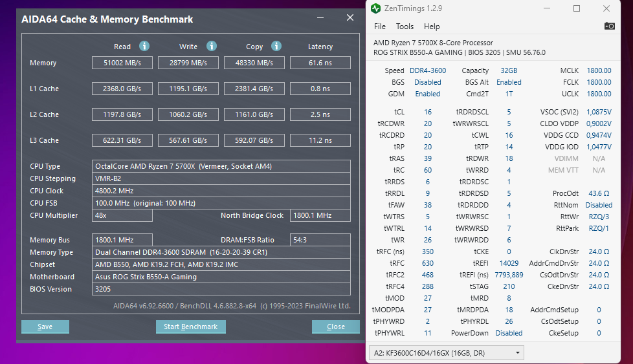Click tCL value 16
633x364 pixels.
(x=428, y=112)
